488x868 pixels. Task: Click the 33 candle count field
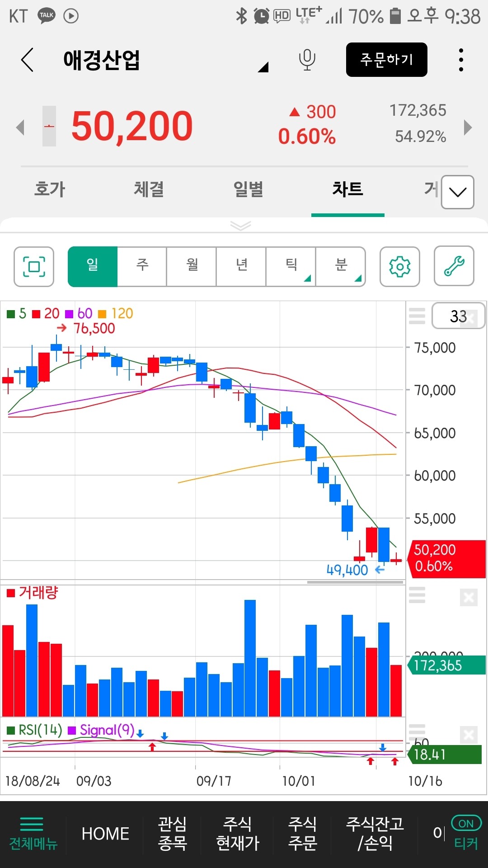click(458, 316)
